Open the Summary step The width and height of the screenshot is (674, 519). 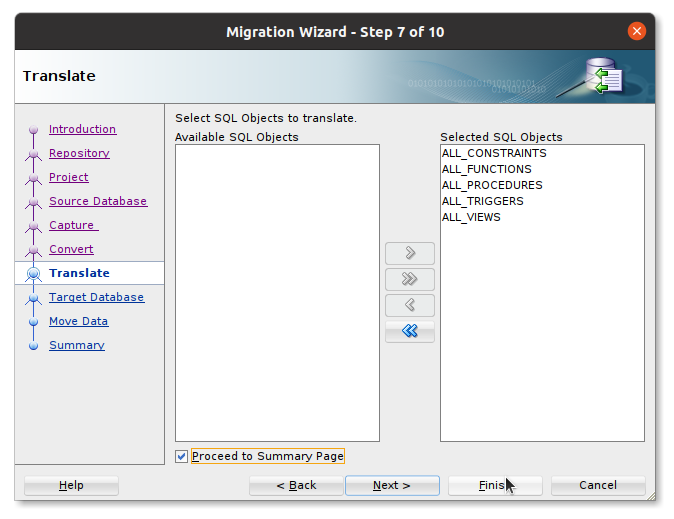[77, 345]
